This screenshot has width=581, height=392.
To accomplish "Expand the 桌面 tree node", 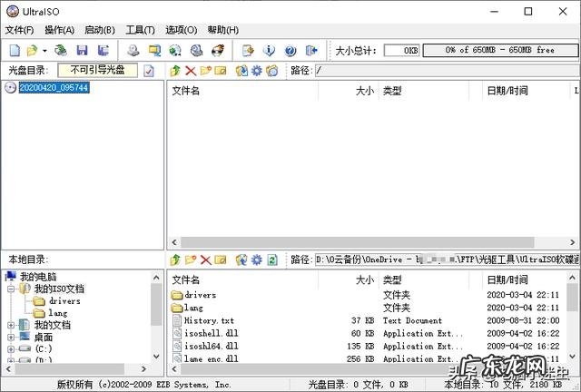I will point(11,338).
